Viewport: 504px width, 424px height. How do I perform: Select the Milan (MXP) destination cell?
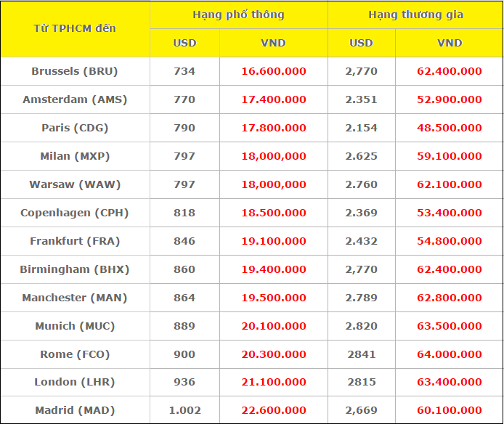click(75, 156)
